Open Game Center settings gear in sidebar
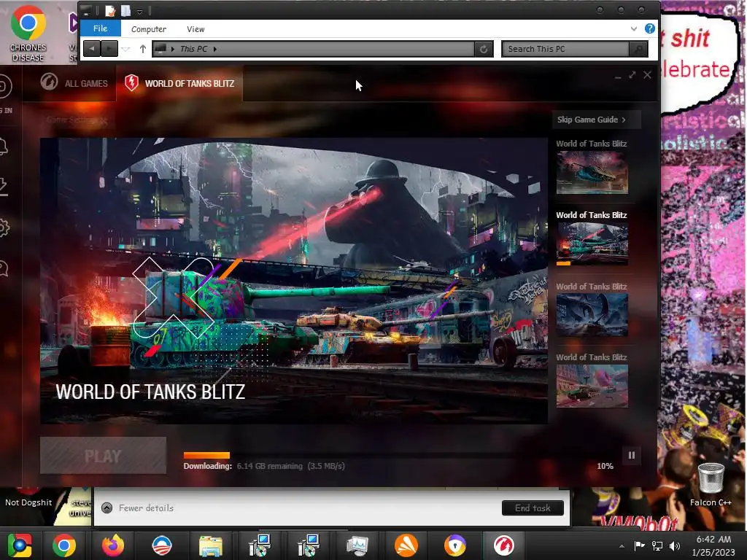Screen dimensions: 747x560 (4, 227)
